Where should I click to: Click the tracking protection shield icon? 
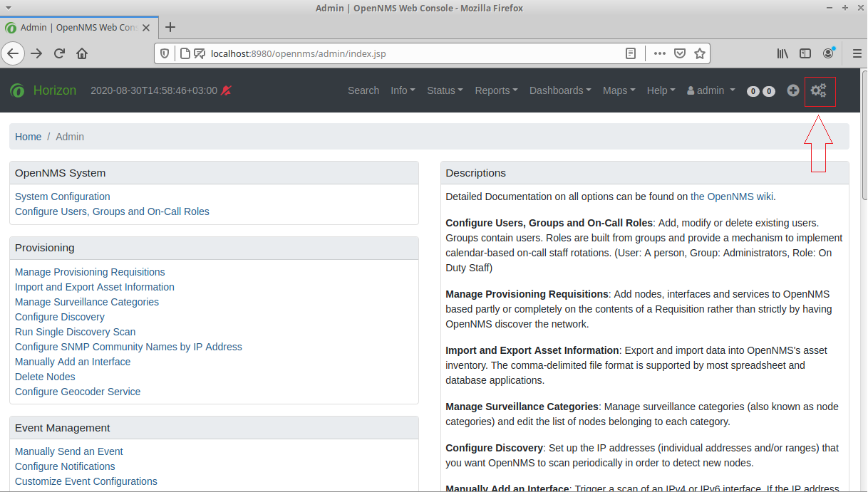pos(165,53)
